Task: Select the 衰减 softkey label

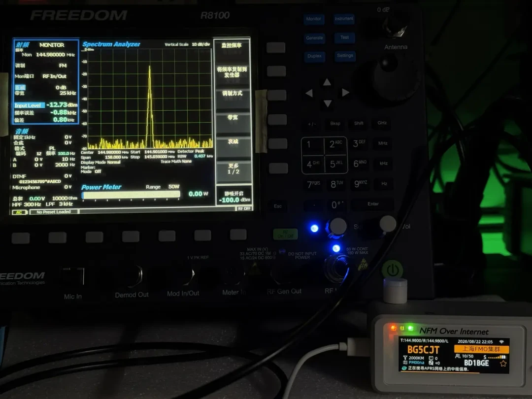Action: click(x=233, y=141)
